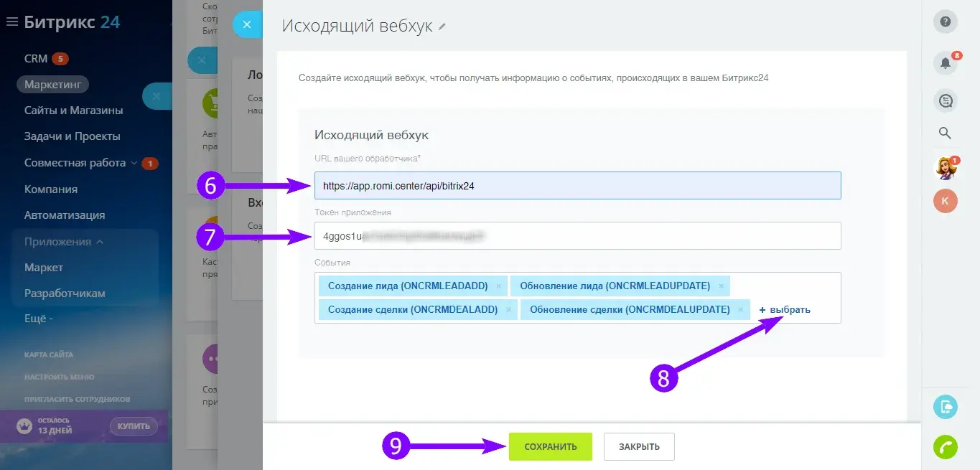Open the search magnifier icon
Image resolution: width=980 pixels, height=470 pixels.
click(x=946, y=133)
